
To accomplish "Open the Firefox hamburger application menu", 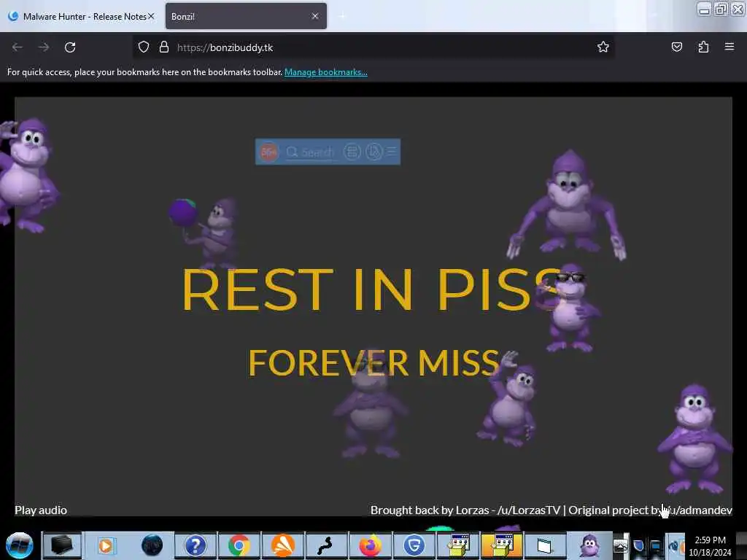I will click(729, 47).
